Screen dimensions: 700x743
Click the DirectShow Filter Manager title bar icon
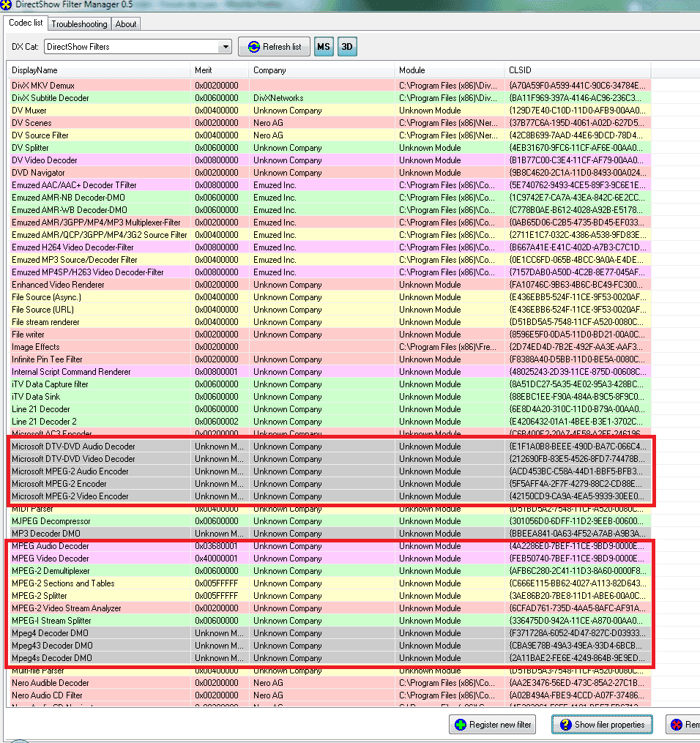tap(6, 4)
